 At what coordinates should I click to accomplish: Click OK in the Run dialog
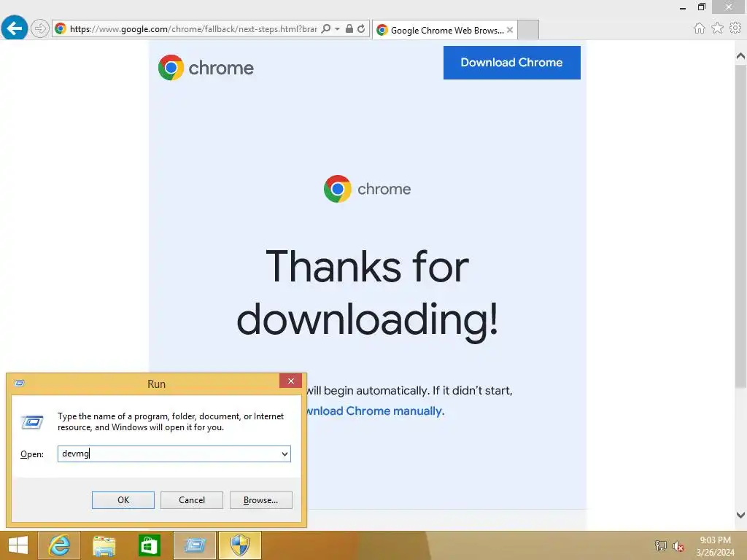point(123,500)
